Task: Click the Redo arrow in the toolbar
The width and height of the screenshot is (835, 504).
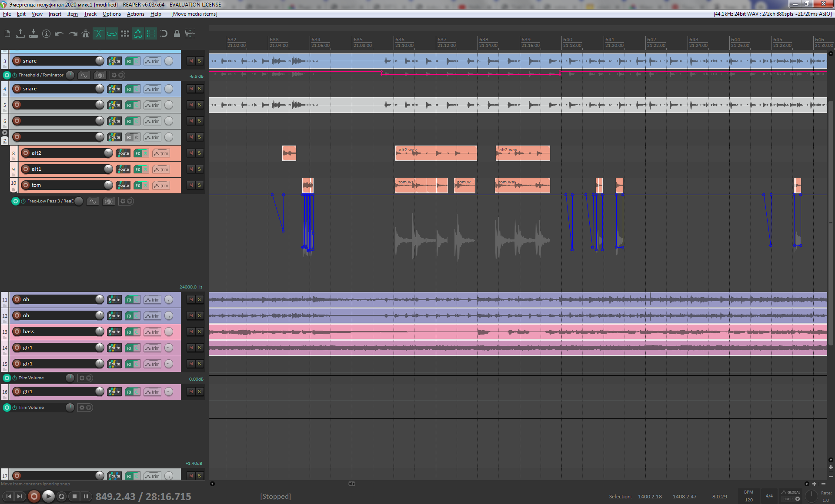Action: tap(73, 33)
